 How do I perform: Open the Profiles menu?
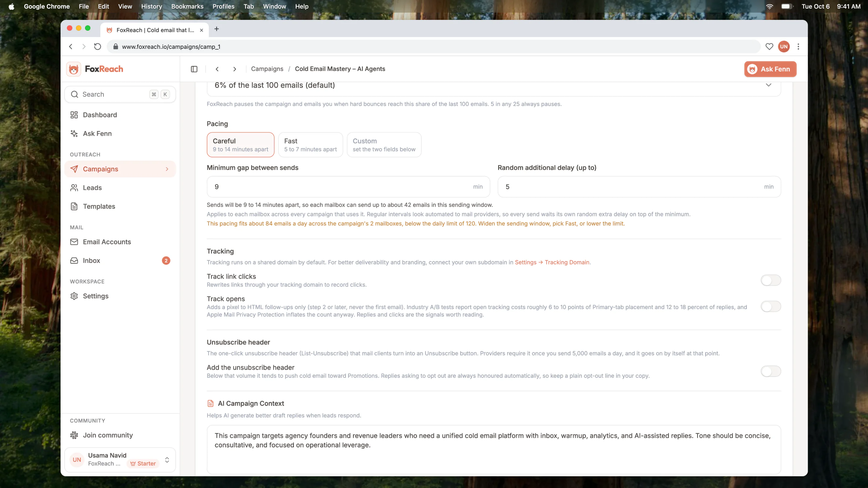click(223, 6)
